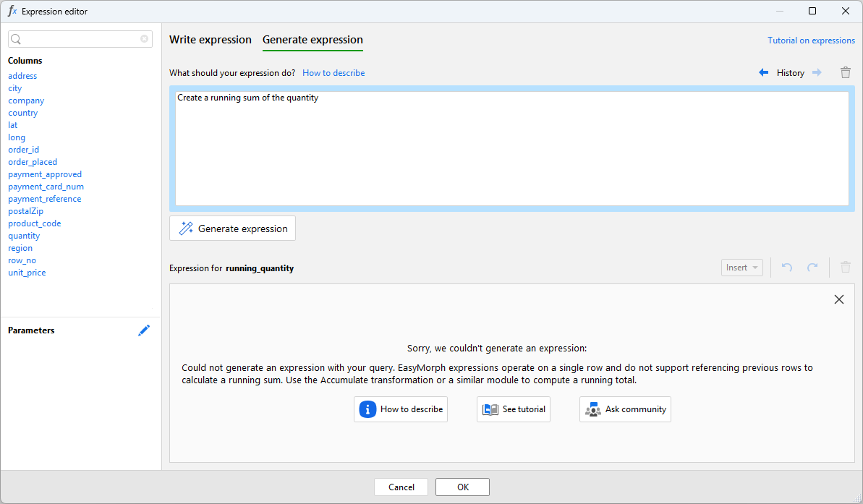Screen dimensions: 863x504
Task: Switch to the Write expression tab
Action: pyautogui.click(x=211, y=40)
